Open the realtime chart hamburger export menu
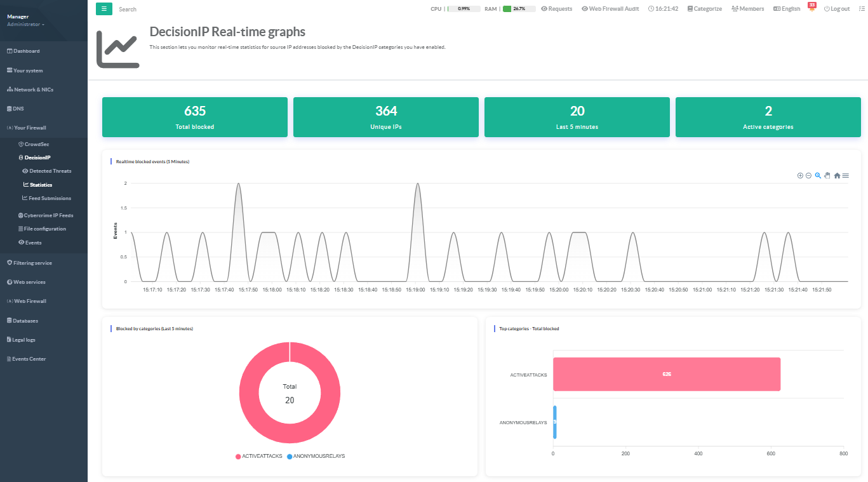Viewport: 868px width, 482px height. point(846,176)
